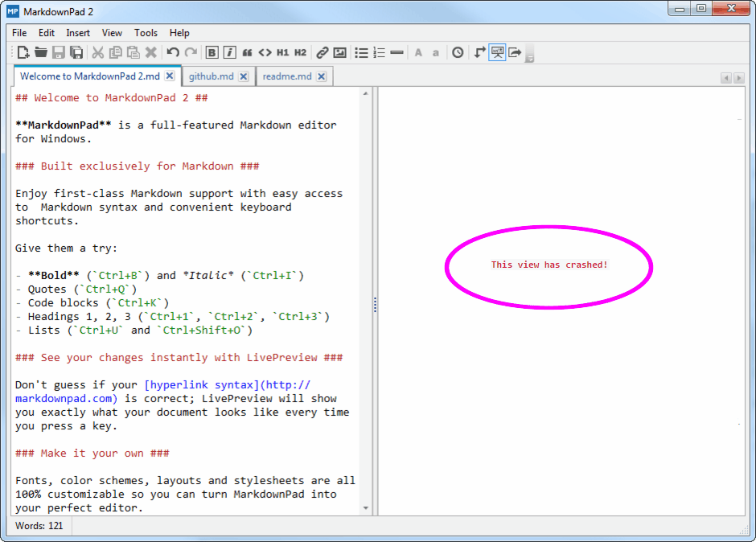This screenshot has width=756, height=542.
Task: Click the export arrow icon in the toolbar
Action: point(515,52)
